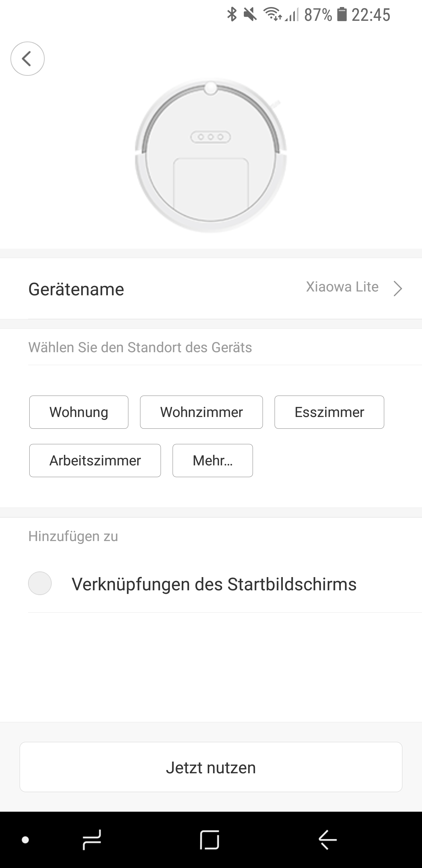The image size is (422, 868).
Task: Tap the Android navigation back arrow
Action: 327,840
